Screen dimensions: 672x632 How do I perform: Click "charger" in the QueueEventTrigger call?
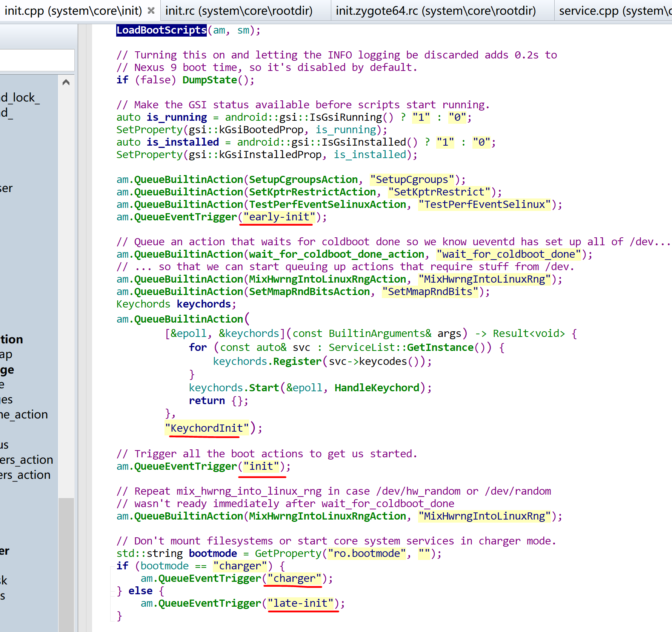tap(294, 578)
